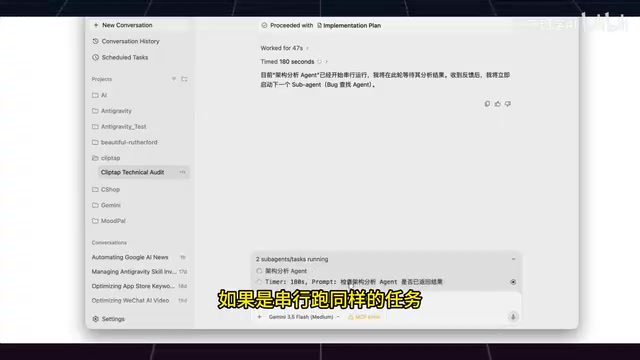Click the copy response icon
Viewport: 640px width, 360px height.
pos(487,104)
